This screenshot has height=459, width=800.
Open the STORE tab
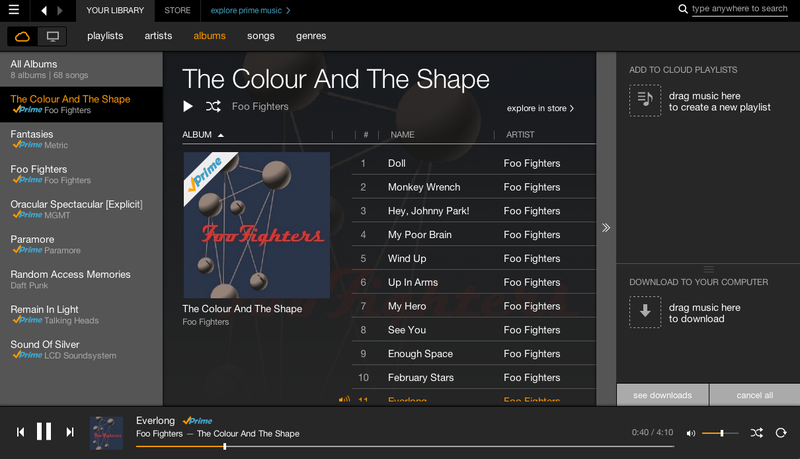[177, 10]
